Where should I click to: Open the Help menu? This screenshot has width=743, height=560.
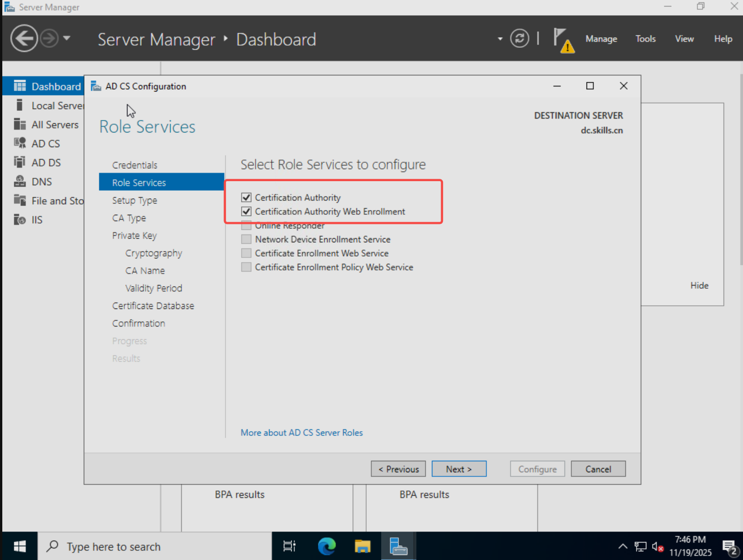click(x=723, y=39)
